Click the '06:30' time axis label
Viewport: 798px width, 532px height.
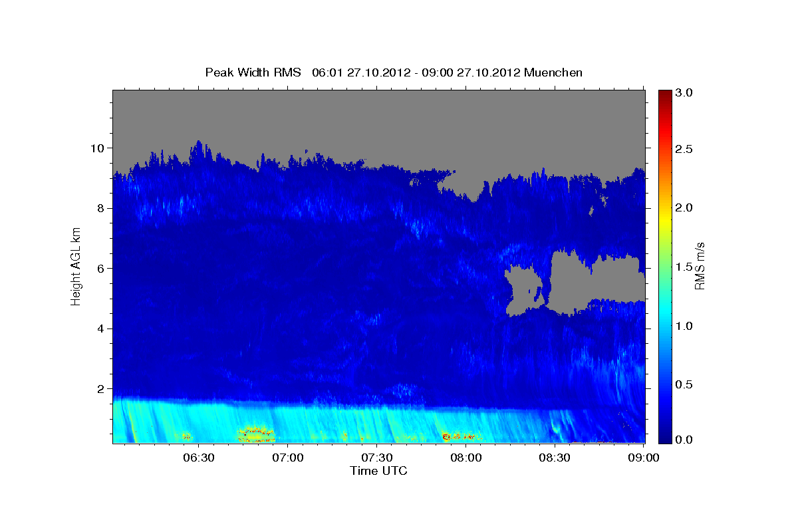(x=198, y=458)
